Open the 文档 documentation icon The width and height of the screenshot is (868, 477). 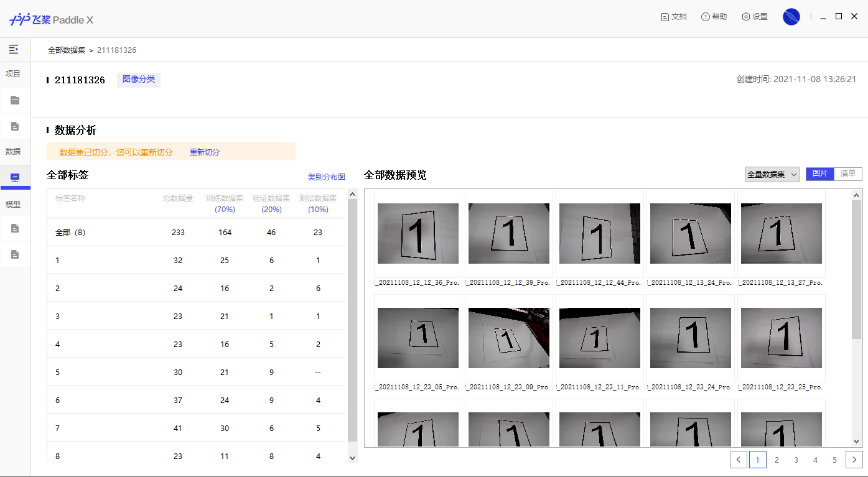tap(665, 17)
